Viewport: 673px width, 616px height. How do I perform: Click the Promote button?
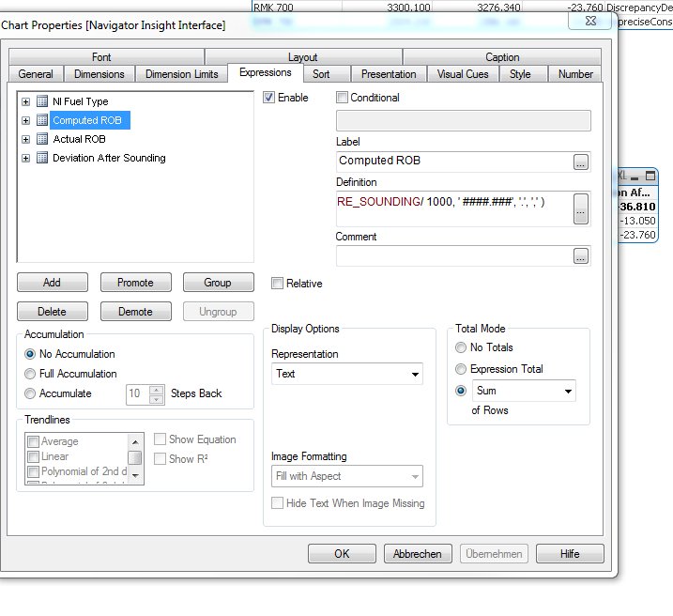(135, 282)
